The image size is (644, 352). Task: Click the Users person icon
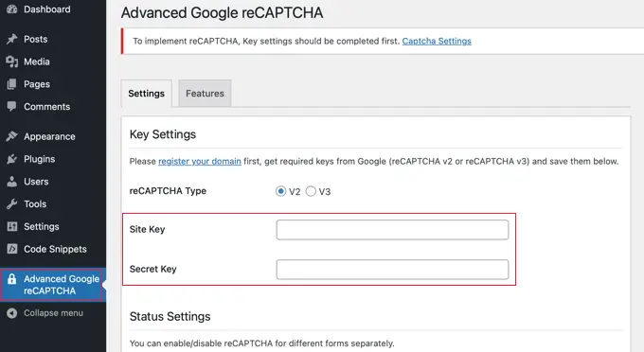point(12,182)
